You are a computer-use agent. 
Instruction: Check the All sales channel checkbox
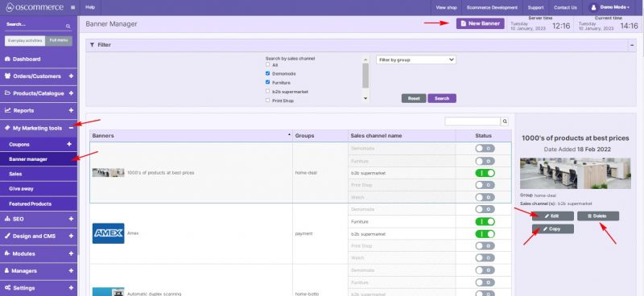coord(268,65)
